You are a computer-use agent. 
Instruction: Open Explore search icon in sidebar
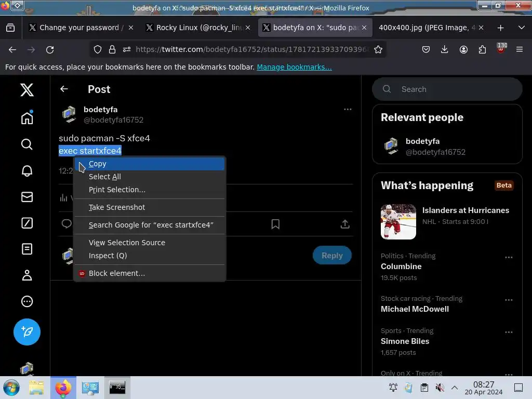click(x=27, y=144)
